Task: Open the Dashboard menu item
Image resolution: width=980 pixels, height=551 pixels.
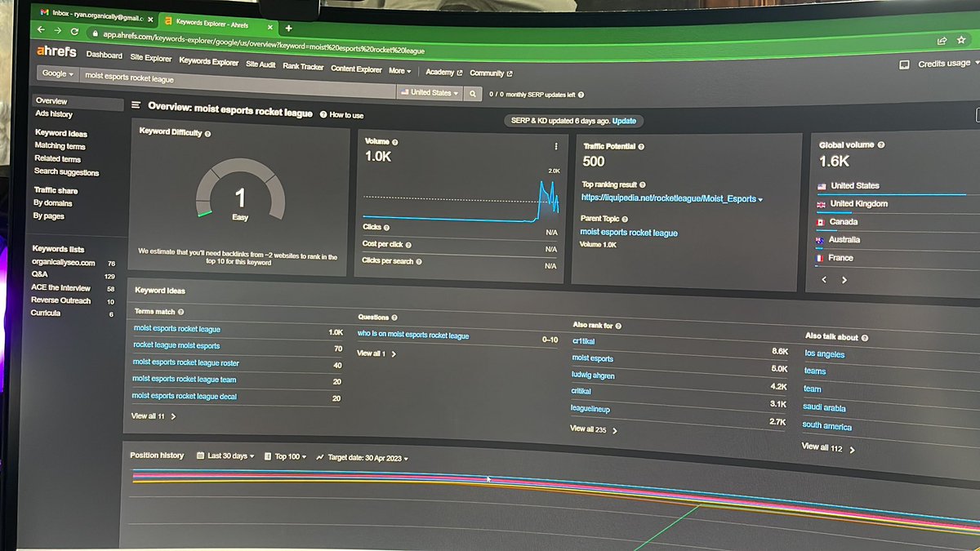Action: pos(104,56)
